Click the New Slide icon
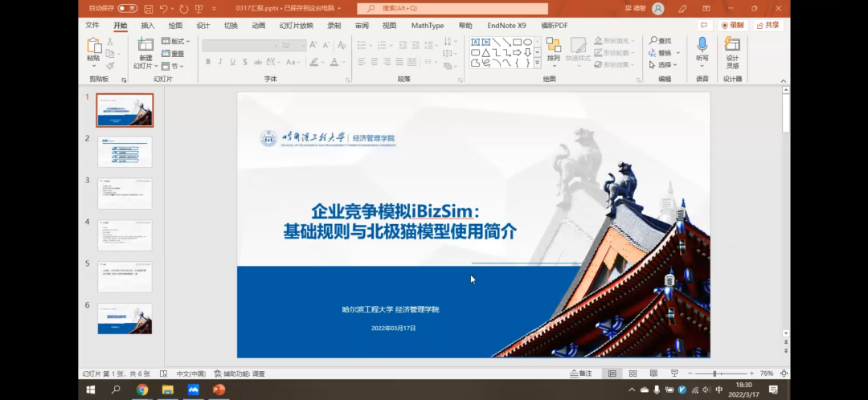This screenshot has height=400, width=868. pyautogui.click(x=145, y=46)
